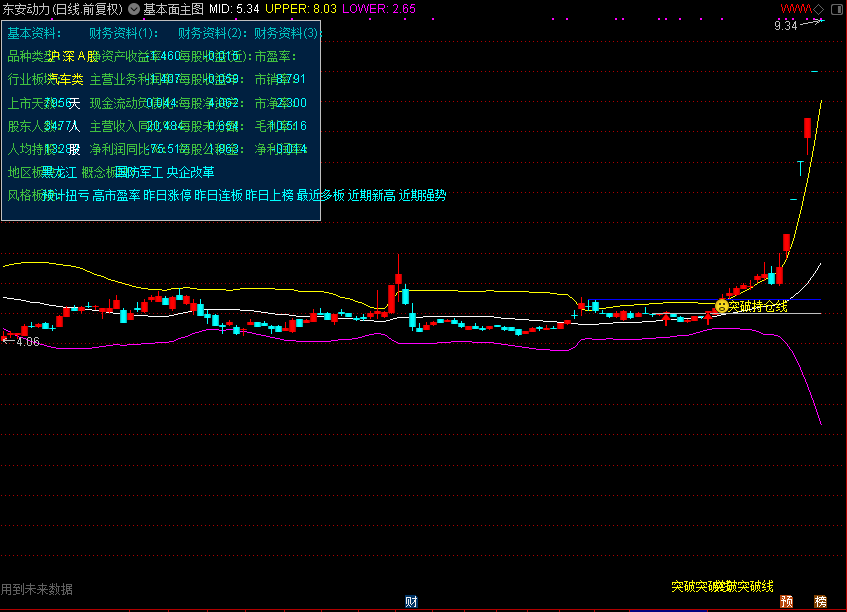847x612 pixels.
Task: Click the 高市盈率 style tag
Action: coord(116,196)
